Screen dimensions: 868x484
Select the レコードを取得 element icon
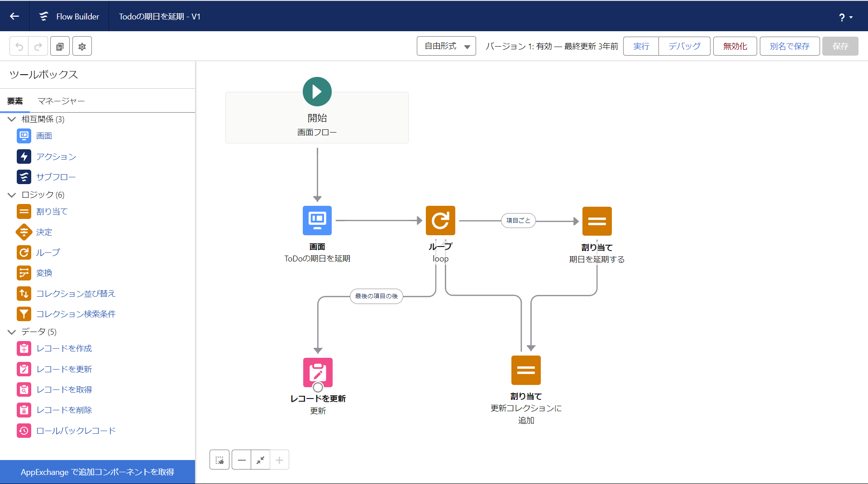[24, 389]
